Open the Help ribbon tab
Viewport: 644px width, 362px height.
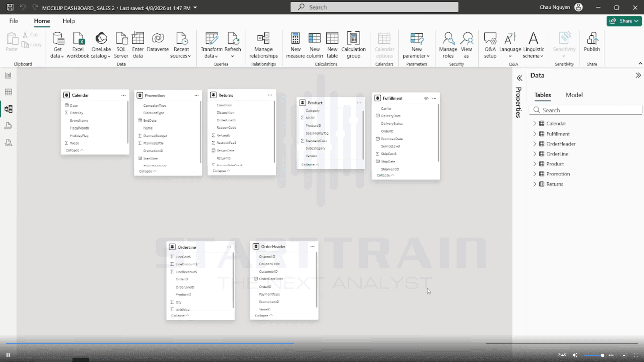(x=69, y=21)
